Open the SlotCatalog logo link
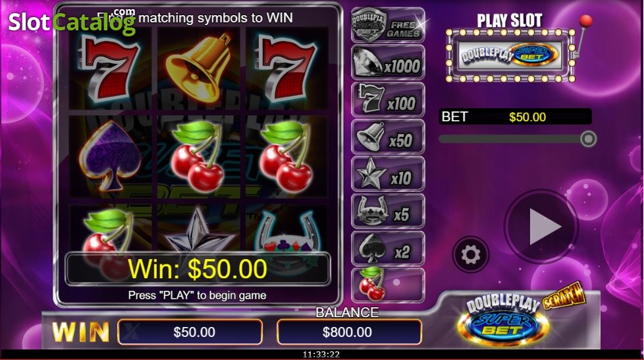Viewport: 644px width, 360px height. (72, 21)
